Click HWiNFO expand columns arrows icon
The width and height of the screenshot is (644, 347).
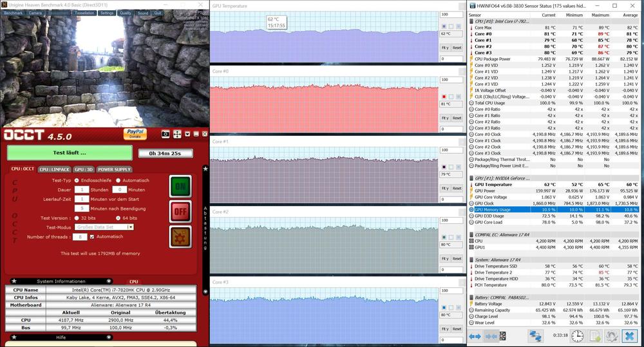tap(475, 336)
